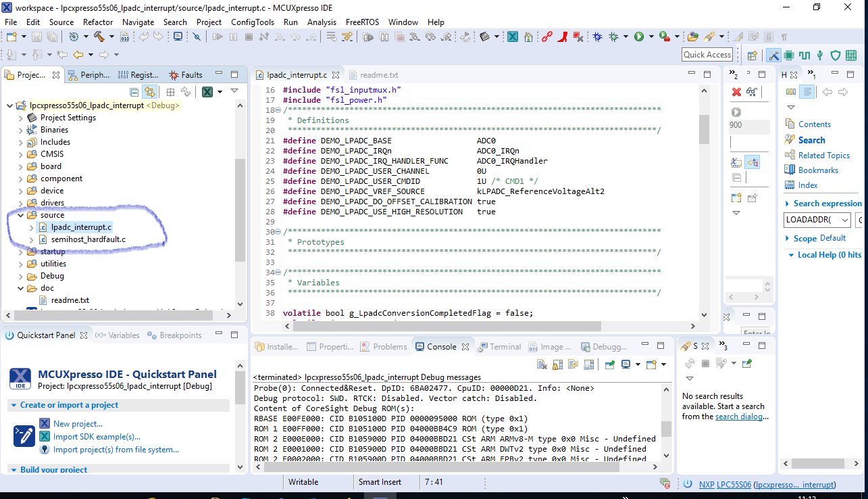Click the editor vertical scrollbar thumb
Viewport: 868px width, 499px height.
(x=704, y=128)
